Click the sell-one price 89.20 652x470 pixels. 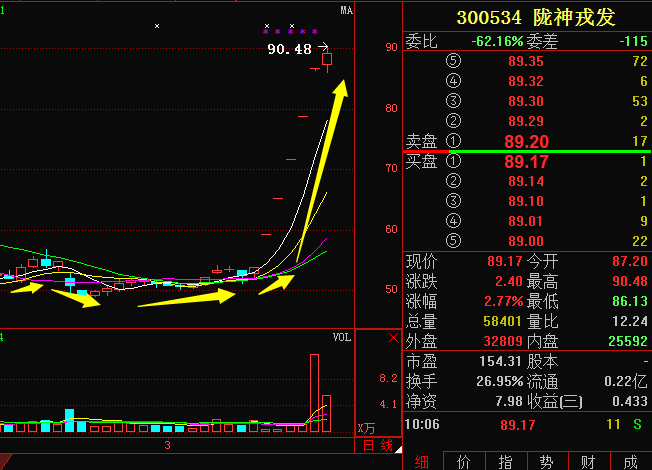pos(526,142)
